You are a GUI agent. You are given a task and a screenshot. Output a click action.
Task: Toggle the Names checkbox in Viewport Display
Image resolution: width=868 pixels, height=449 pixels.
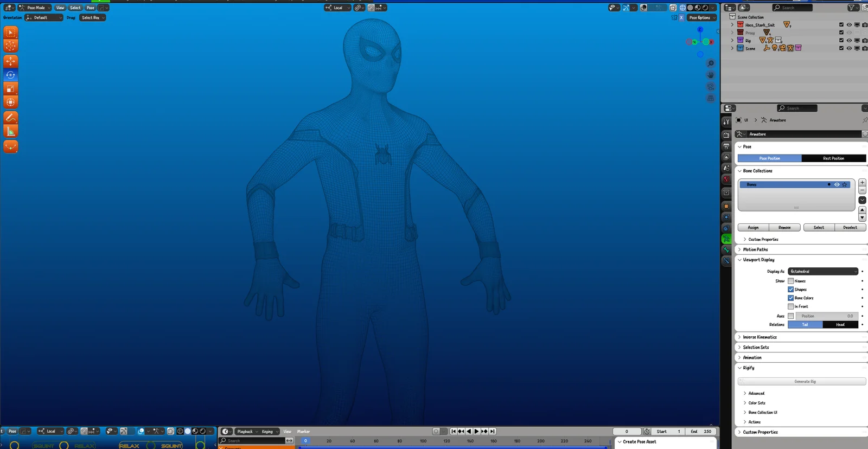pyautogui.click(x=790, y=281)
